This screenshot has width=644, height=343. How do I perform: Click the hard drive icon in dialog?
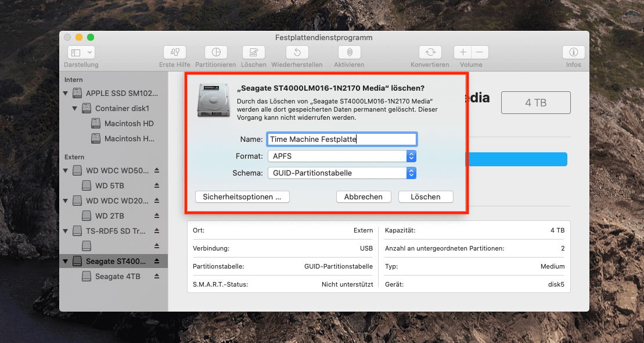coord(213,100)
